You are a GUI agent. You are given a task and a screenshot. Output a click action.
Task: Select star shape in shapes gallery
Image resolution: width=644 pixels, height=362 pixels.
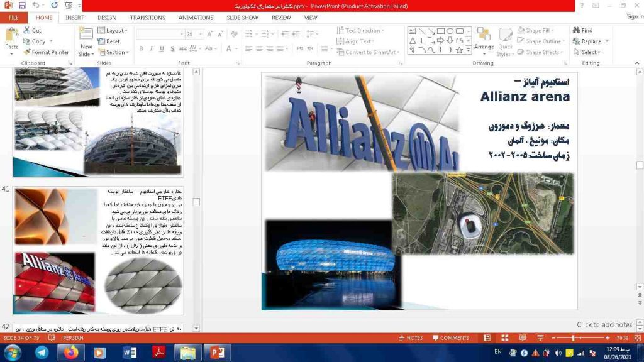460,50
